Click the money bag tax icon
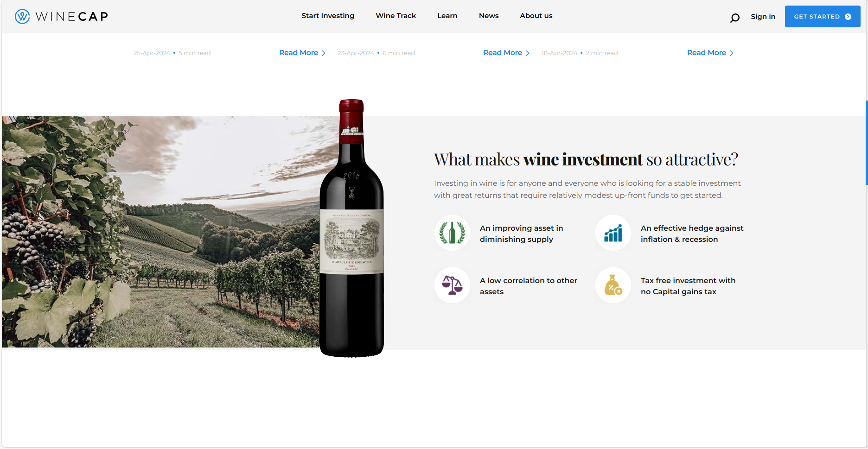 click(613, 285)
